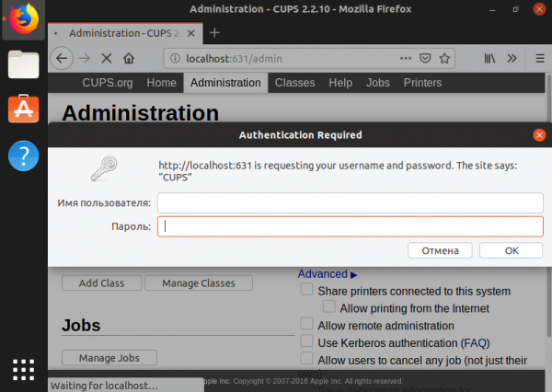Open the Help icon in the dock
This screenshot has width=552, height=392.
coord(24,156)
